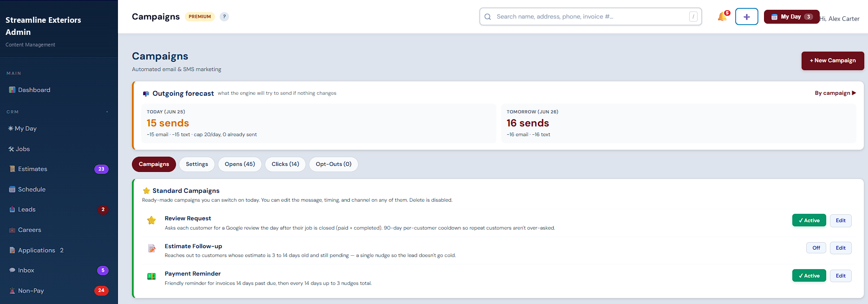Viewport: 868px width, 304px height.
Task: Click the Applications document icon
Action: tap(12, 250)
